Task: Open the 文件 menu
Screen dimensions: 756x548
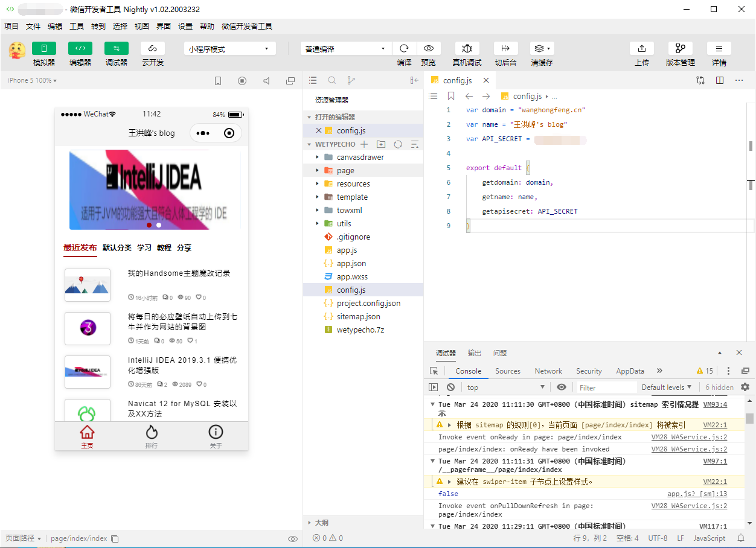Action: tap(33, 27)
